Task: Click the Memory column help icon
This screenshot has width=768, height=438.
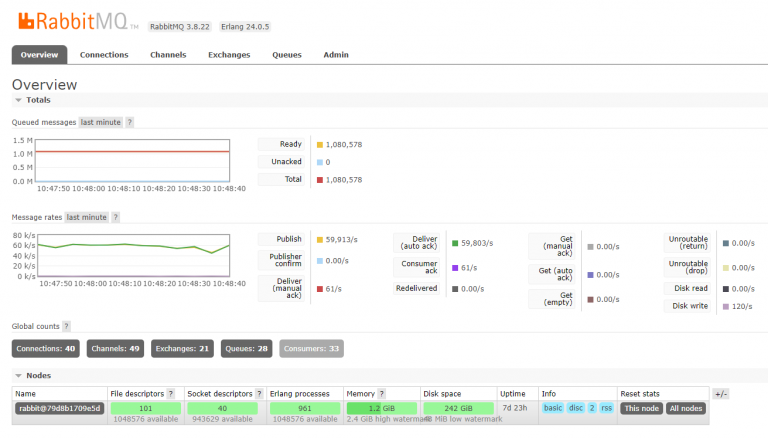Action: [381, 394]
